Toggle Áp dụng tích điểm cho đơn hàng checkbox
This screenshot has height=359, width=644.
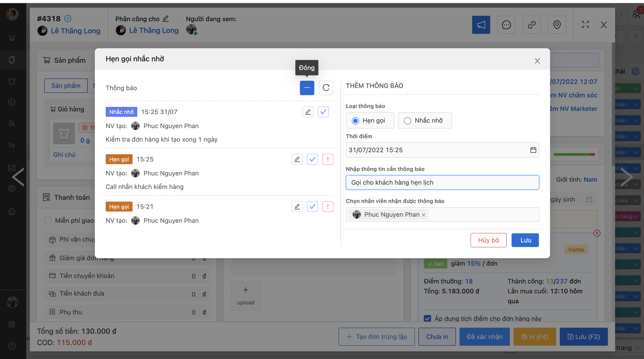pos(427,319)
